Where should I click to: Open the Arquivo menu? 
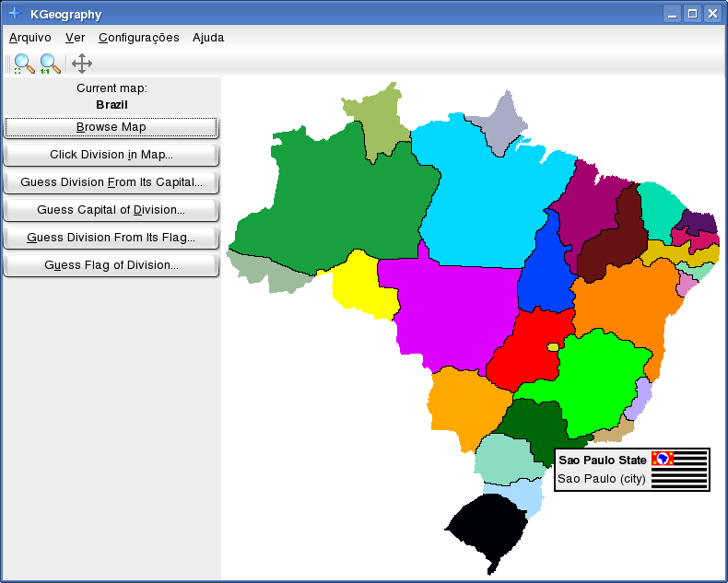tap(30, 38)
